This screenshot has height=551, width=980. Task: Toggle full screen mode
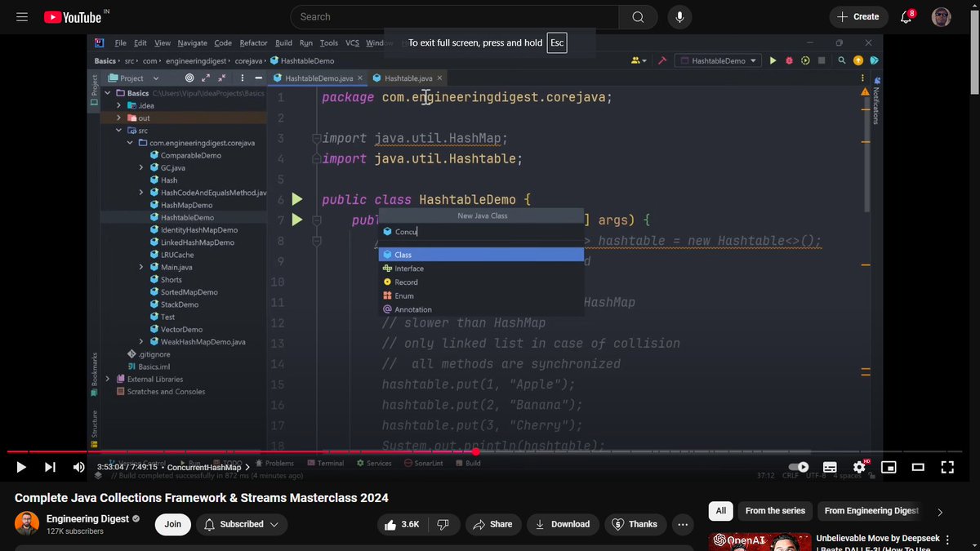click(947, 467)
